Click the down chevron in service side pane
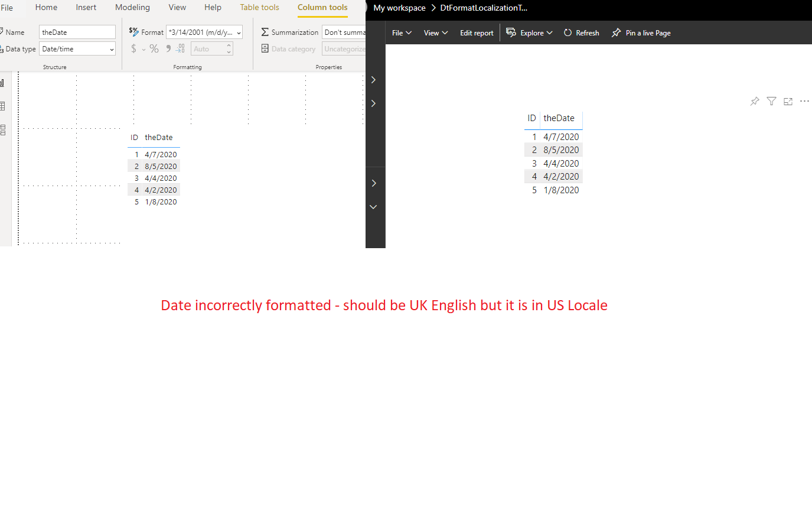This screenshot has height=517, width=812. (373, 207)
